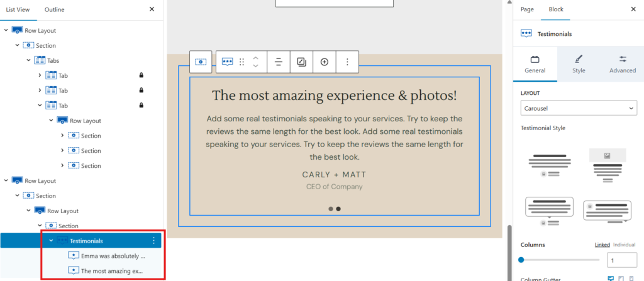Click the Section icon directly above Testimonials
Viewport: 644px width, 281px height.
click(x=51, y=226)
